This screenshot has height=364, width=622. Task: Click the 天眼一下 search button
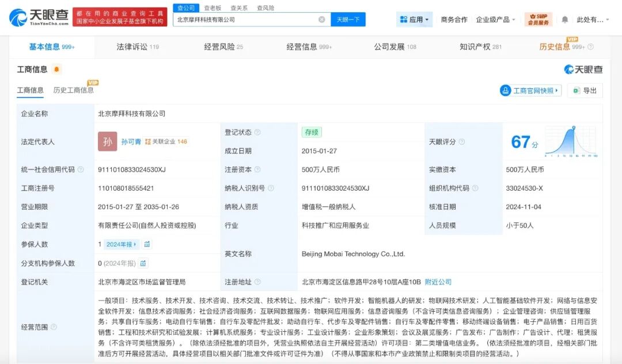348,20
